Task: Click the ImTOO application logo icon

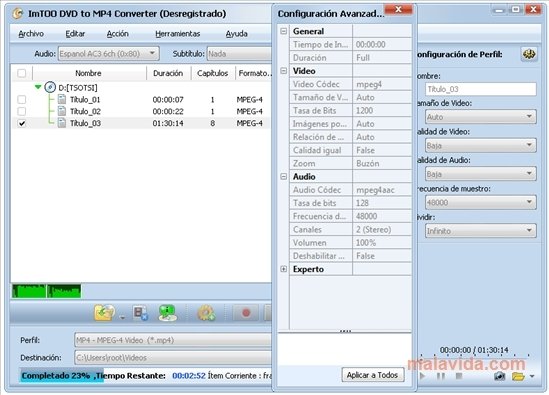Action: click(x=18, y=14)
